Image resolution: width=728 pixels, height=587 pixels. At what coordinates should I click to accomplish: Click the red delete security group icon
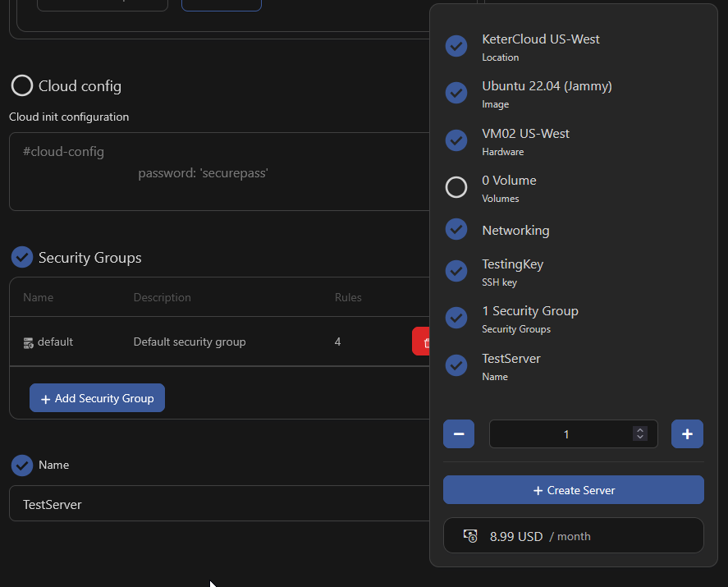[x=422, y=342]
